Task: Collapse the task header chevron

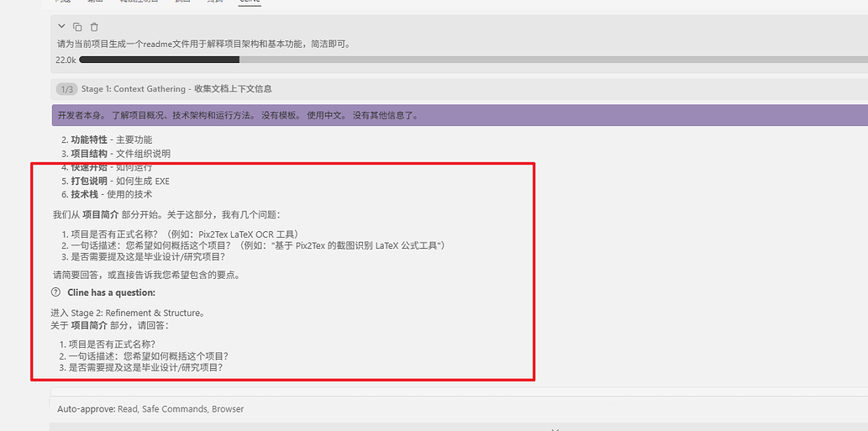Action: coord(61,26)
